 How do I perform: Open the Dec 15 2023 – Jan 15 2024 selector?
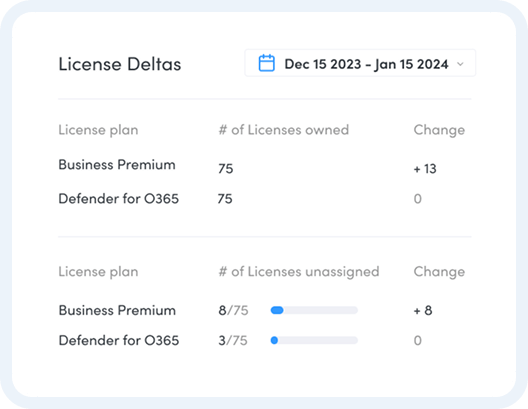click(x=360, y=63)
